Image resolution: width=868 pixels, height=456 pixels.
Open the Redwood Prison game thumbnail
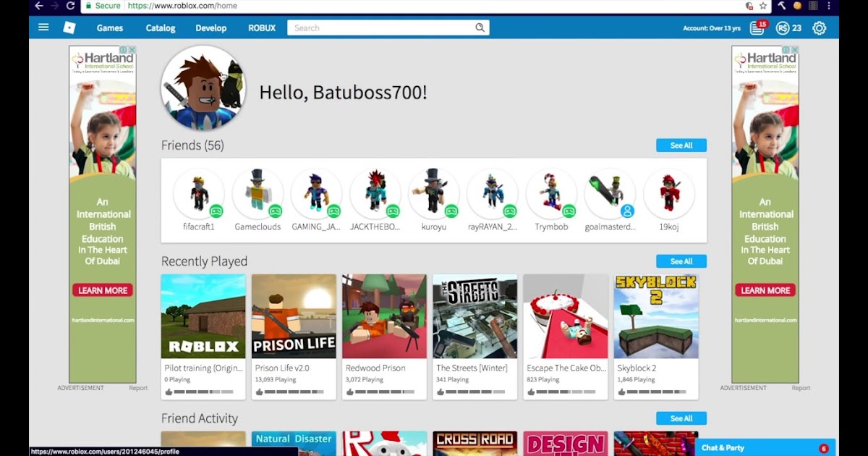coord(384,316)
